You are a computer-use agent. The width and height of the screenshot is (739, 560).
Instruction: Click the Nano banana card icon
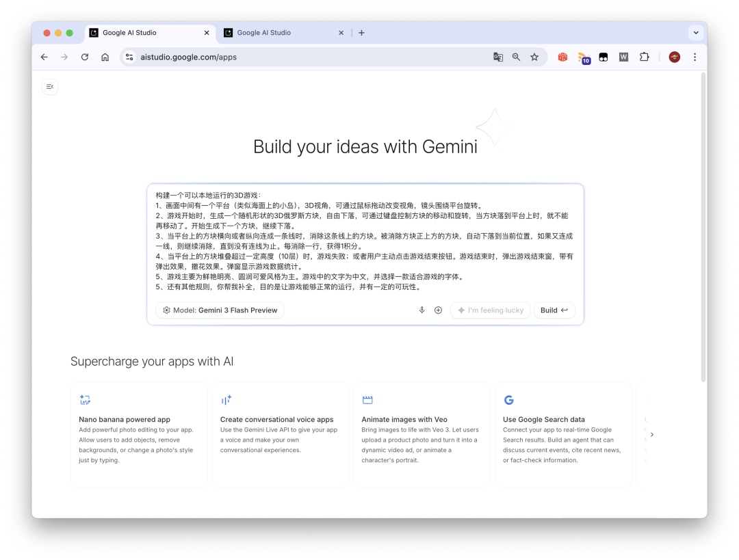click(x=85, y=400)
